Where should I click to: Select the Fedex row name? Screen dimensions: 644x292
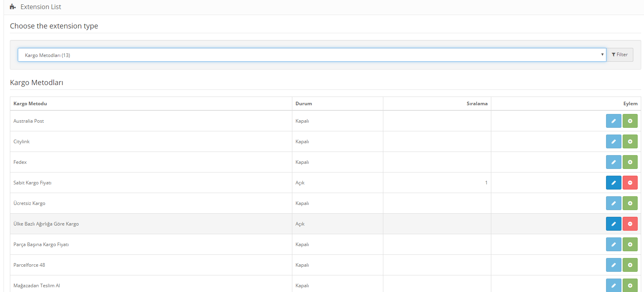[20, 162]
